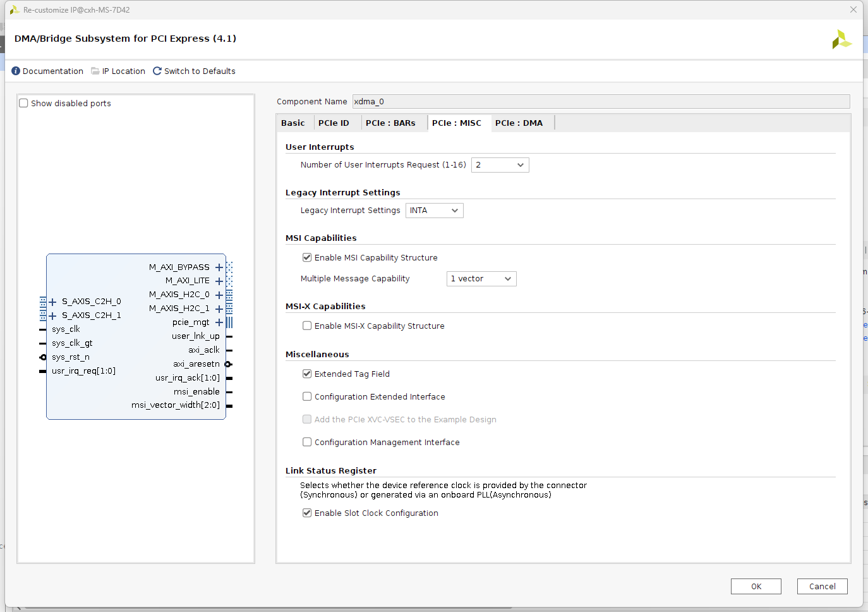Expand the M_AXI_LITE port plus icon
Image resolution: width=868 pixels, height=612 pixels.
click(219, 281)
